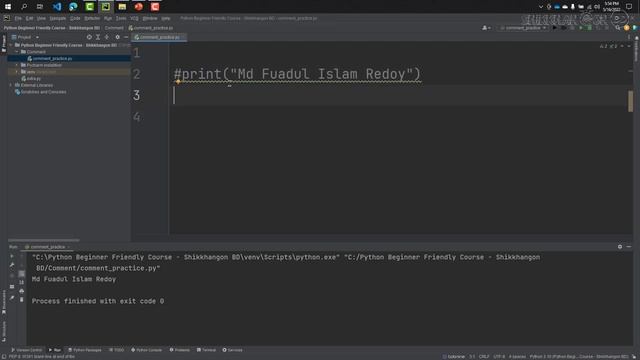Open Windows notification center icon

(629, 7)
